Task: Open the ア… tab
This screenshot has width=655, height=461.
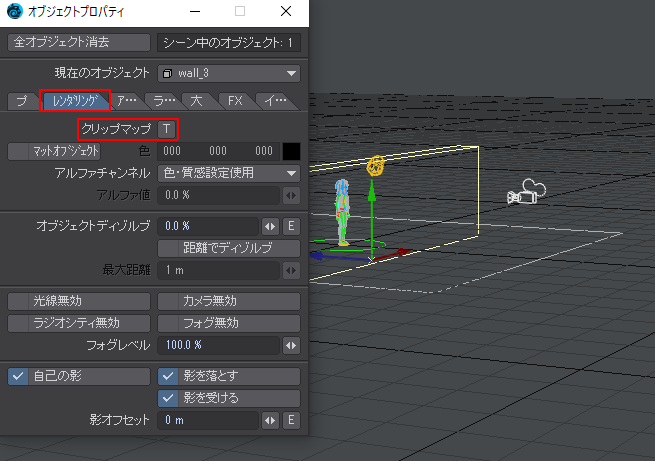Action: coord(127,101)
